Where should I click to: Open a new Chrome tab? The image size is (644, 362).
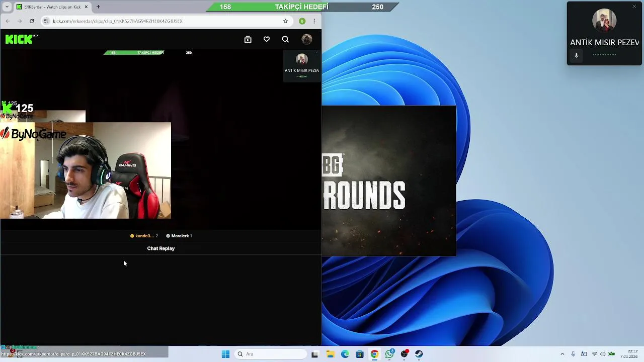pyautogui.click(x=98, y=7)
